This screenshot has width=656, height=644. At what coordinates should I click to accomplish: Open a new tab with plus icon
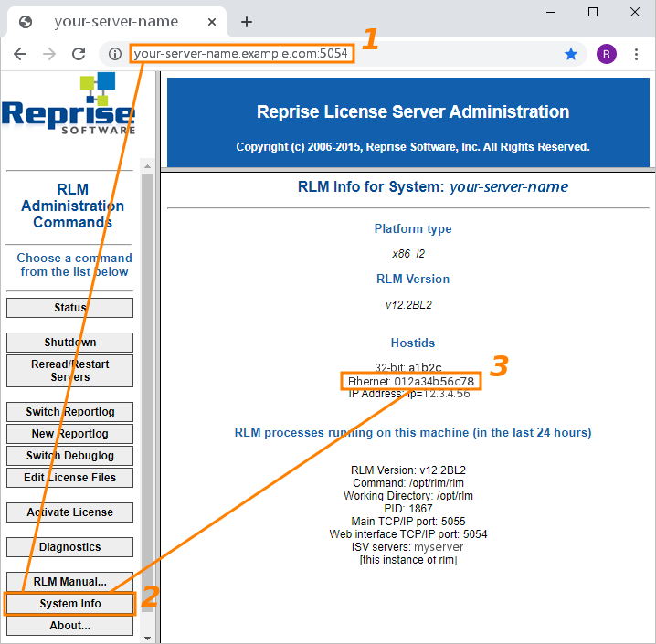point(246,22)
